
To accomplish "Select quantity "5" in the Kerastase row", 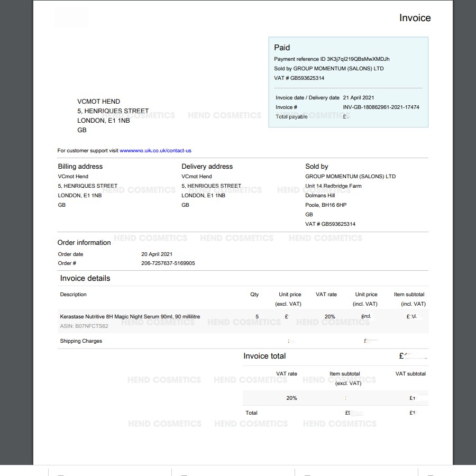I will pyautogui.click(x=257, y=317).
